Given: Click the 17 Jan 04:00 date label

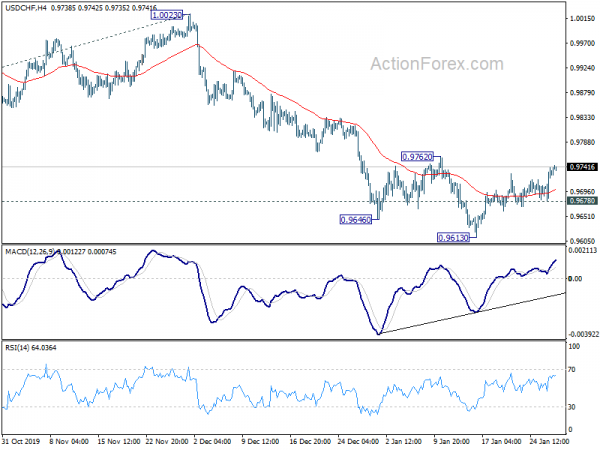Looking at the screenshot, I should (501, 441).
